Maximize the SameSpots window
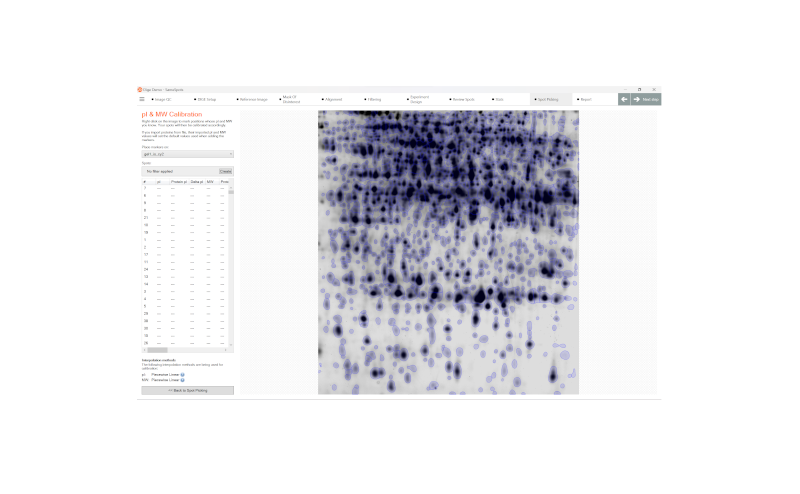Viewport: 800px width, 494px height. (x=639, y=89)
